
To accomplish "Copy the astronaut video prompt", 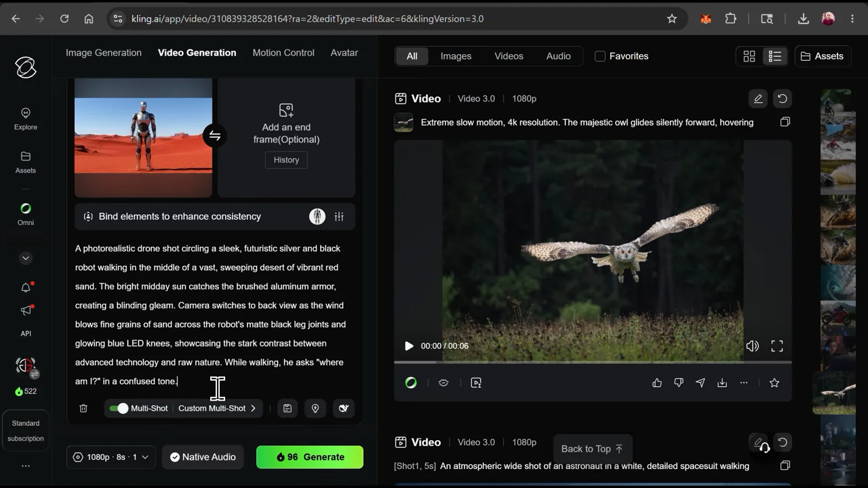I will (785, 466).
